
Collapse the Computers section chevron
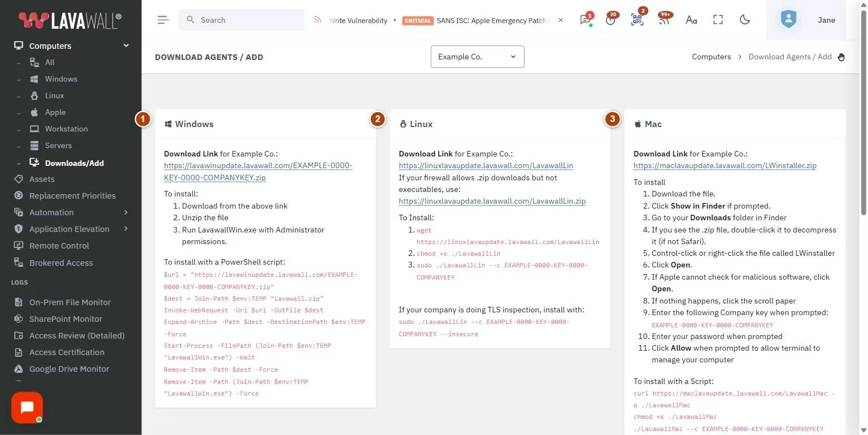click(126, 45)
